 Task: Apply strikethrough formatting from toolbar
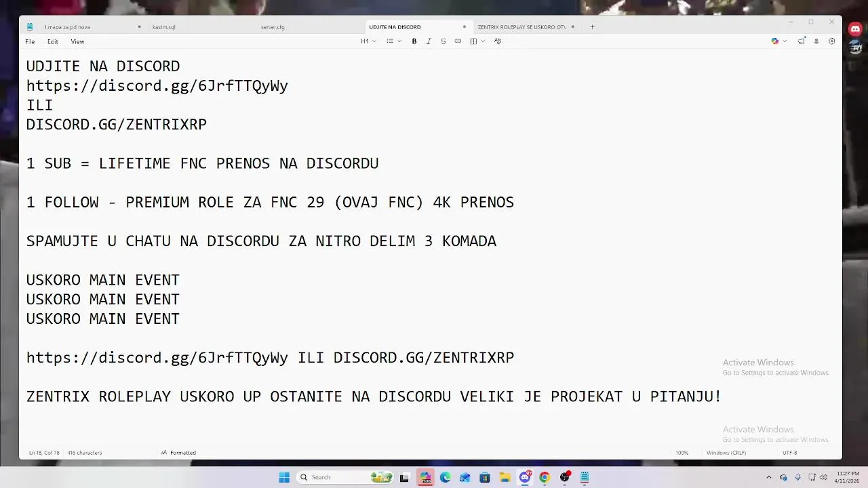point(443,41)
